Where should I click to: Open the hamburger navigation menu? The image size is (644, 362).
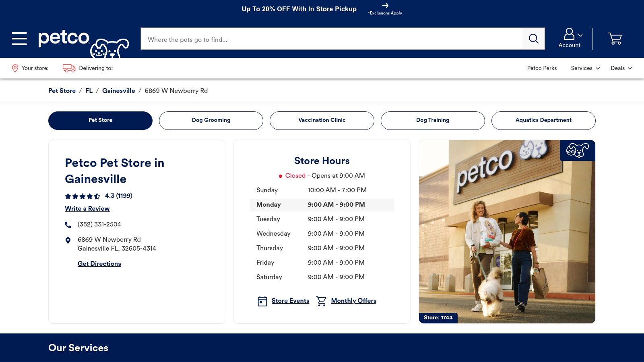19,39
